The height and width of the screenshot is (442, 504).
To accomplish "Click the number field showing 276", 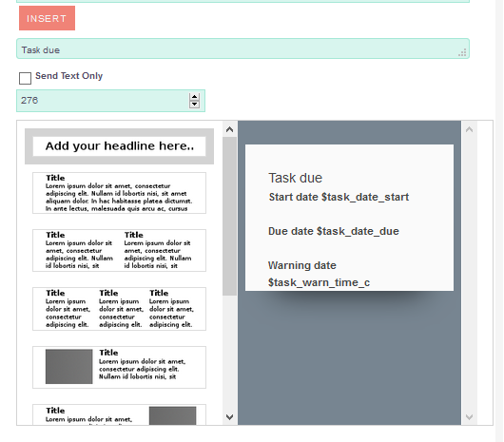I will click(110, 101).
